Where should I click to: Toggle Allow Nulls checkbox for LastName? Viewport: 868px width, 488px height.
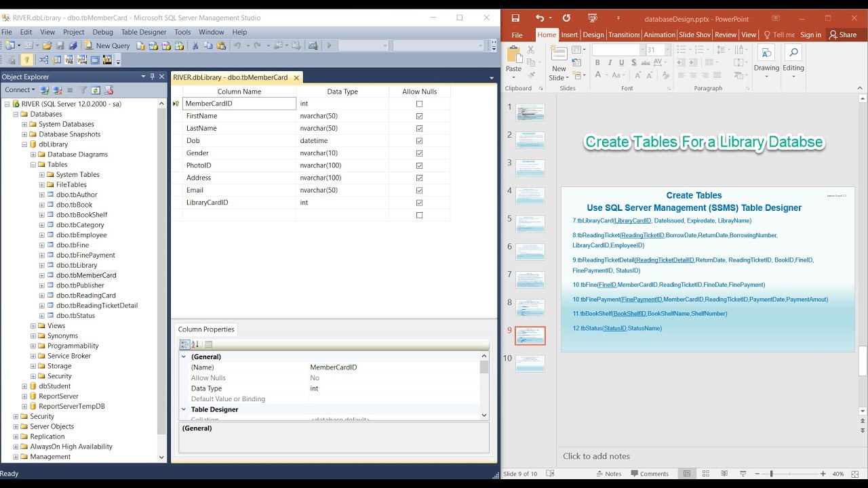tap(419, 128)
